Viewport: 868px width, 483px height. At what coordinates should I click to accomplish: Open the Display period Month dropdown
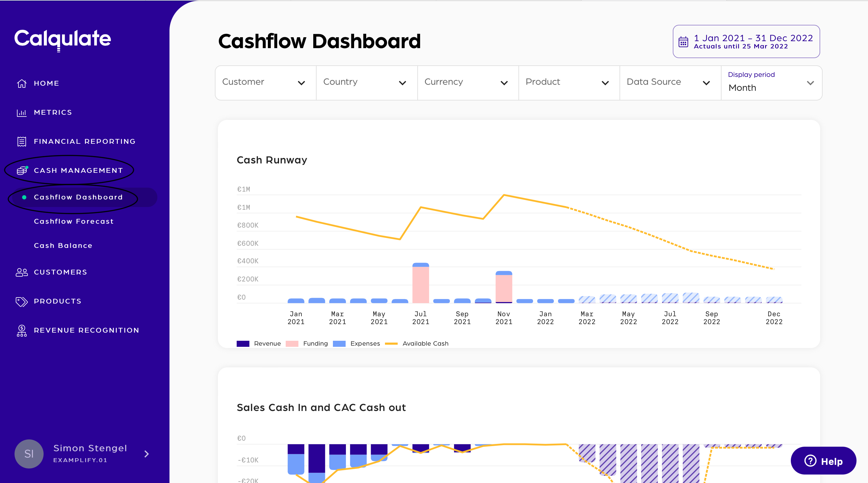coord(771,83)
